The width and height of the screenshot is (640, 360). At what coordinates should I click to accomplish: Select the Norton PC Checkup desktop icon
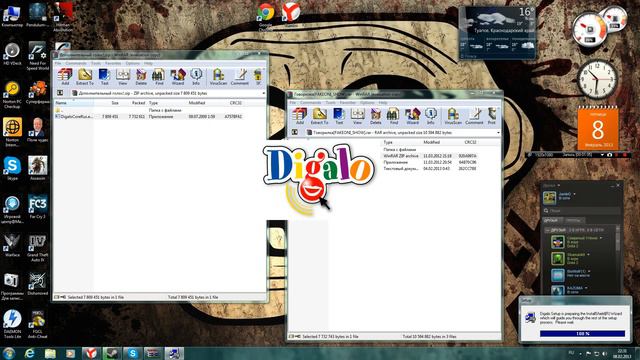click(x=12, y=95)
